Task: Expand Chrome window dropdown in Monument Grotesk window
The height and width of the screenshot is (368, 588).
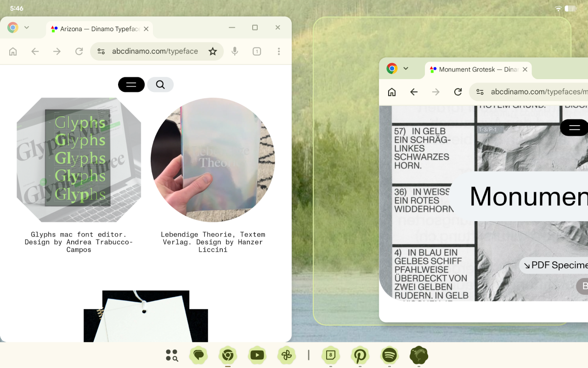Action: coord(406,69)
